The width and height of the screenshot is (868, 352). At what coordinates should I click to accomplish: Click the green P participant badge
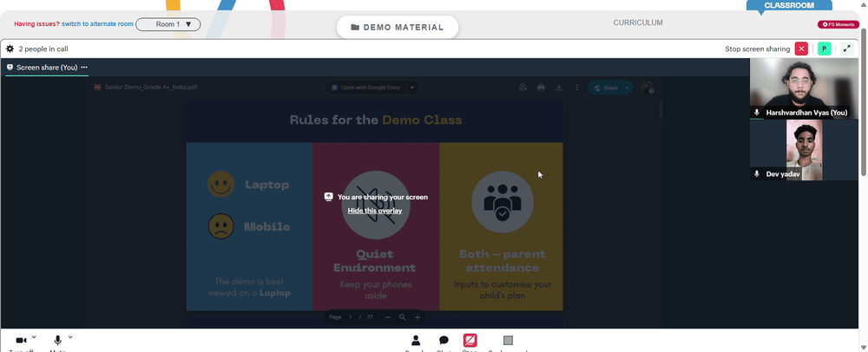(x=825, y=49)
